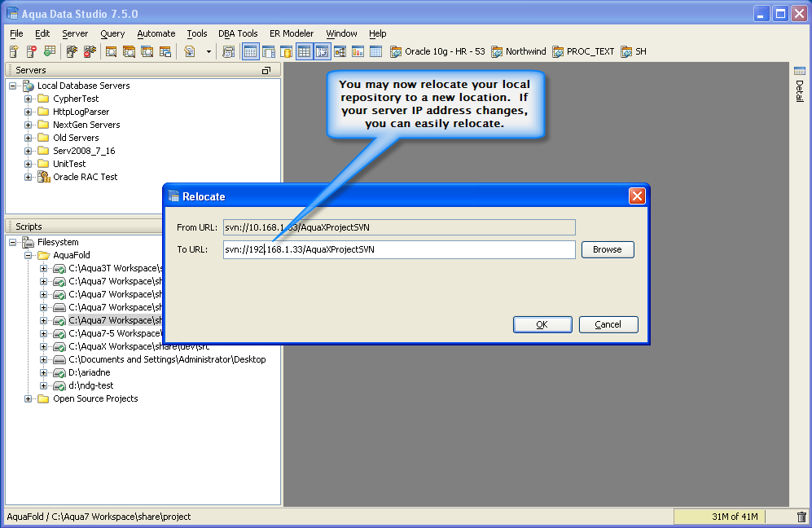Toggle the blue table view button
This screenshot has height=528, width=812.
coord(376,51)
